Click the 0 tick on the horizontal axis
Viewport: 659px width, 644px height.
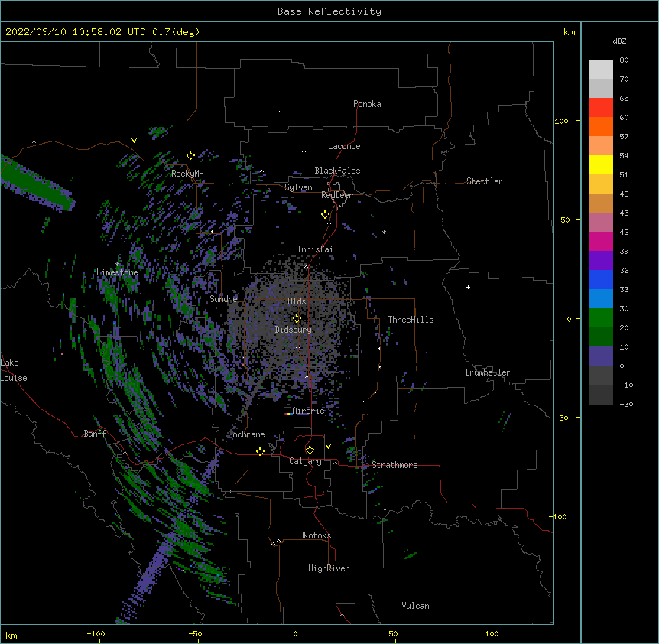point(295,633)
